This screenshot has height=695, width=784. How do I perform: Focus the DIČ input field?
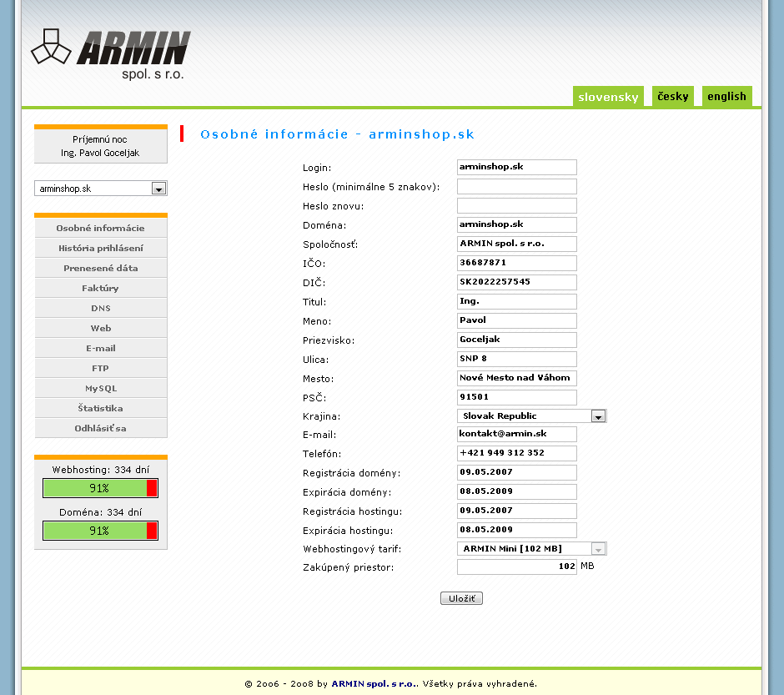(x=516, y=282)
